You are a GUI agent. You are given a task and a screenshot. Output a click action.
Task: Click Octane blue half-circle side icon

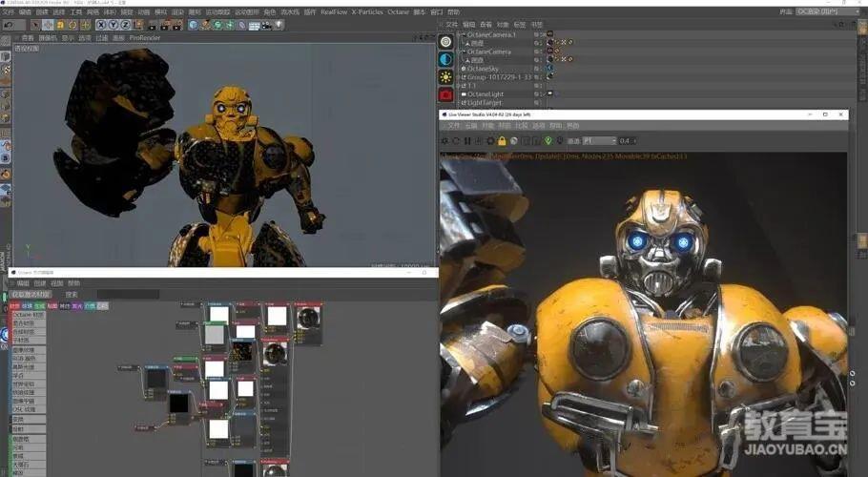[x=446, y=59]
